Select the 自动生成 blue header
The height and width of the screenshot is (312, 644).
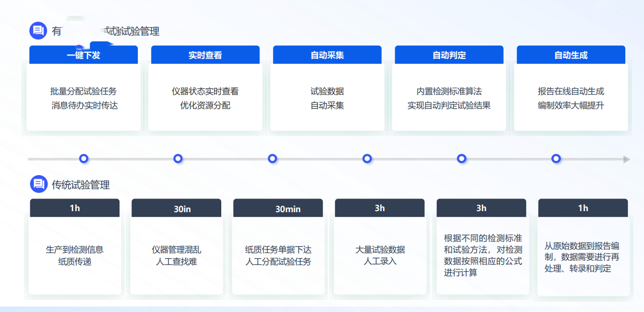(x=571, y=55)
